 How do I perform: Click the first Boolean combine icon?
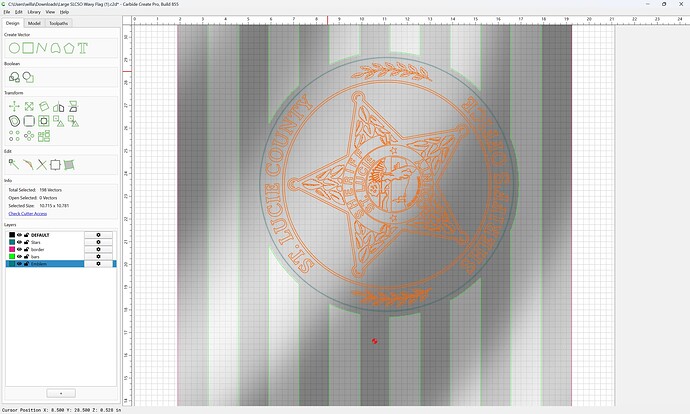[14, 77]
